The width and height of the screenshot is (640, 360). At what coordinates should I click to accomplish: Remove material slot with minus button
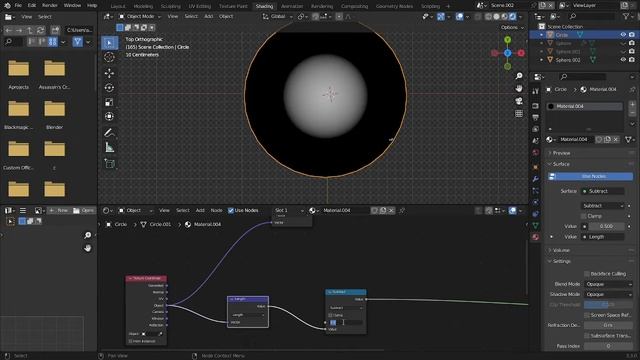pyautogui.click(x=632, y=113)
